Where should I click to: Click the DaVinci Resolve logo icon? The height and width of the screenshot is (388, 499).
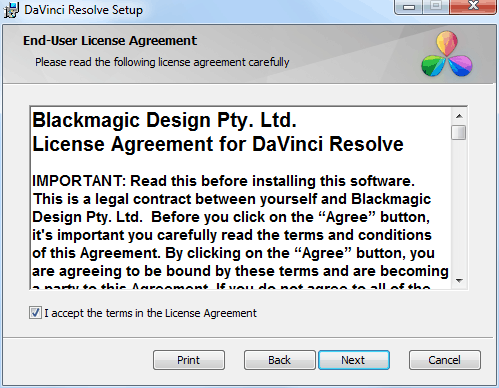(x=447, y=54)
